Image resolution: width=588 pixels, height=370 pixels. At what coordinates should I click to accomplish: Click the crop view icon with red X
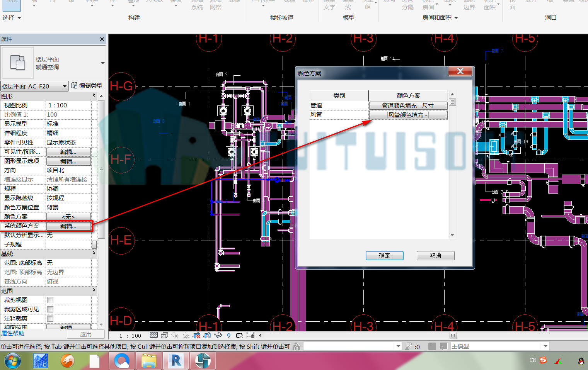(x=196, y=335)
